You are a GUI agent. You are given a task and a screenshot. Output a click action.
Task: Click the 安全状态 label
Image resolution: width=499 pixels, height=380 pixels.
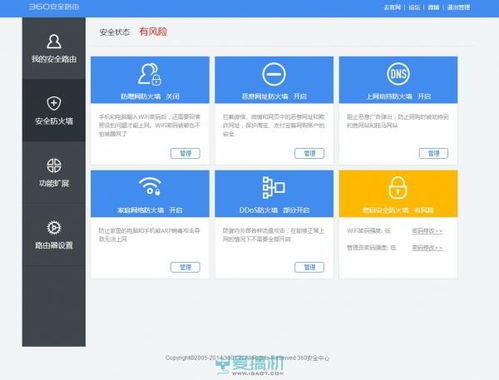click(x=114, y=32)
